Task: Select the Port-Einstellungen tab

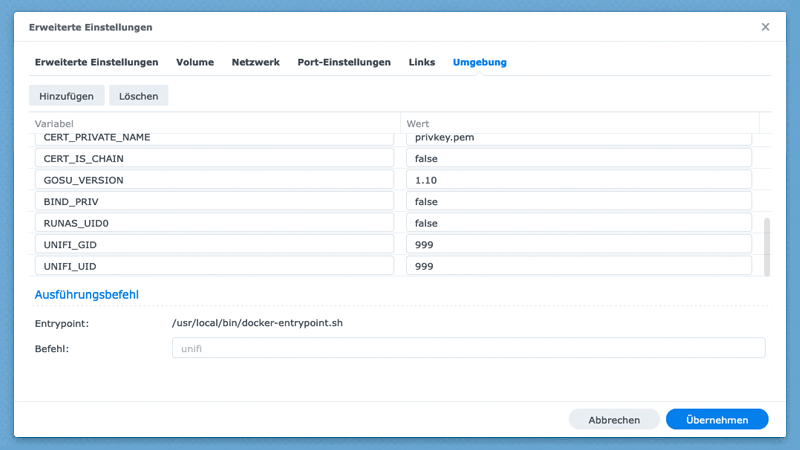Action: pyautogui.click(x=344, y=62)
